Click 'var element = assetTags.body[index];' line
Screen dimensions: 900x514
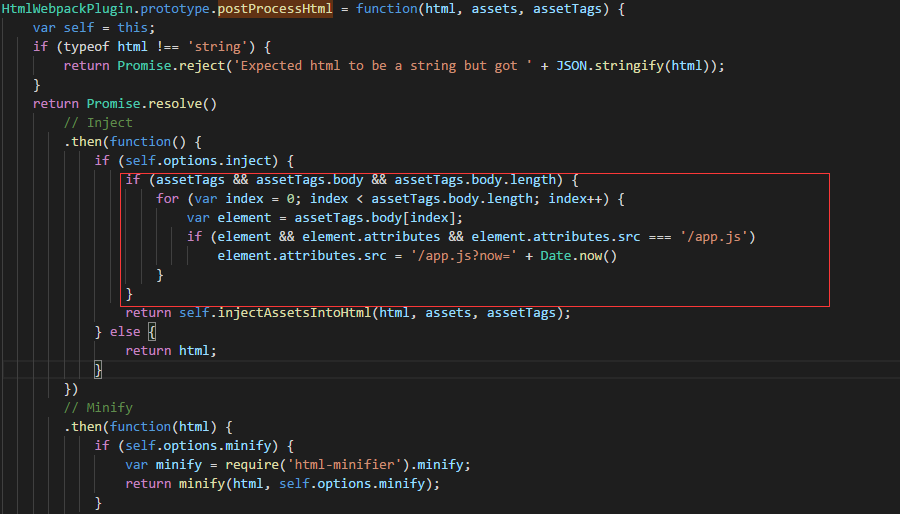(x=324, y=217)
